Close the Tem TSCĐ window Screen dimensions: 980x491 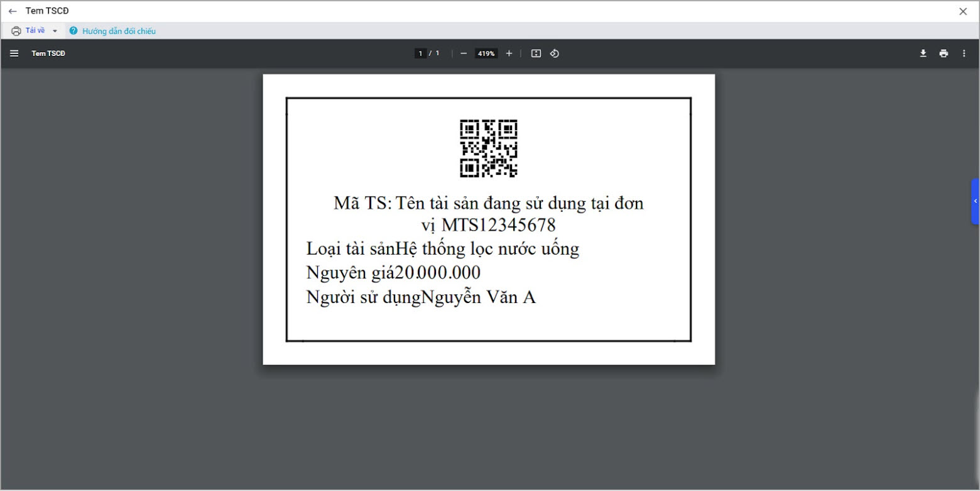coord(963,11)
